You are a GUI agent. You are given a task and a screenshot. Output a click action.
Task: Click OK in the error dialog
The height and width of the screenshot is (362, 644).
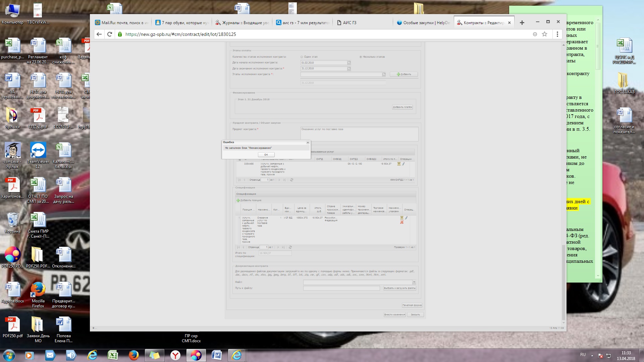pos(266,155)
